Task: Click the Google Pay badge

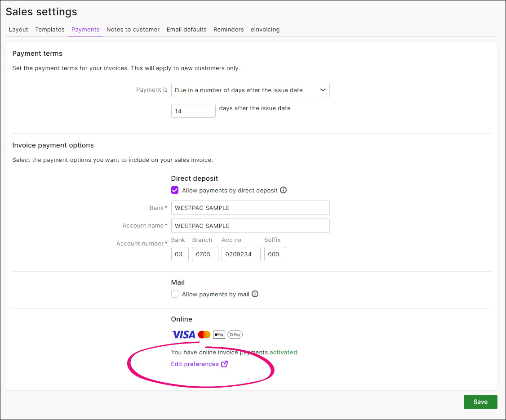Action: (x=235, y=335)
